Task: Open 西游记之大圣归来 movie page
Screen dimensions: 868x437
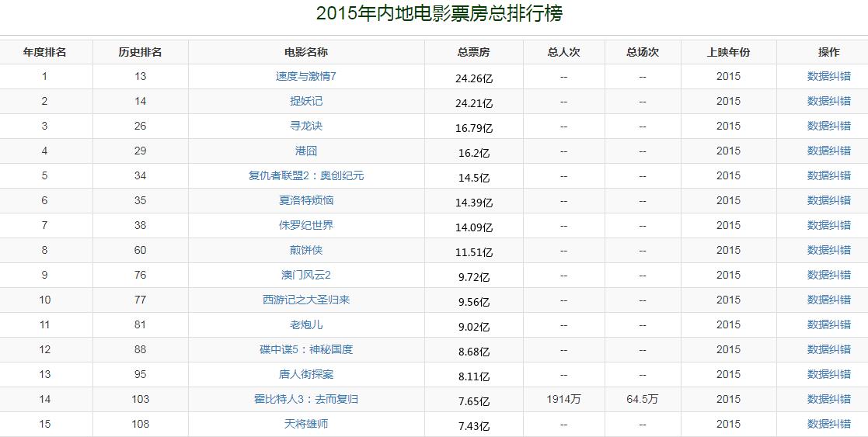Action: tap(306, 300)
